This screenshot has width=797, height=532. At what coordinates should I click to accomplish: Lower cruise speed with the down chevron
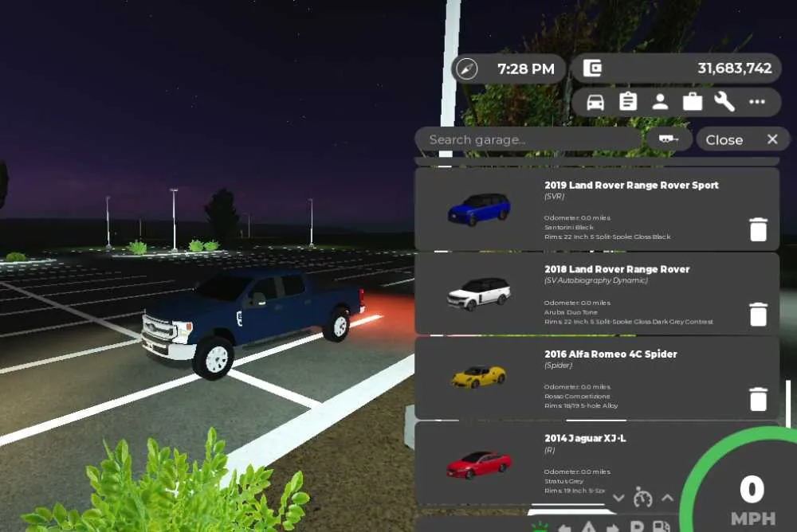click(x=618, y=498)
